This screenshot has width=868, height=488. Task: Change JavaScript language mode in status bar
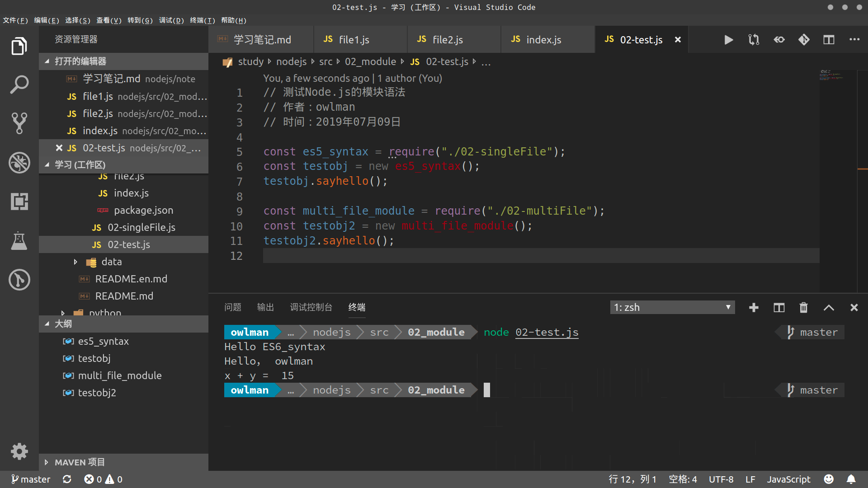[789, 479]
